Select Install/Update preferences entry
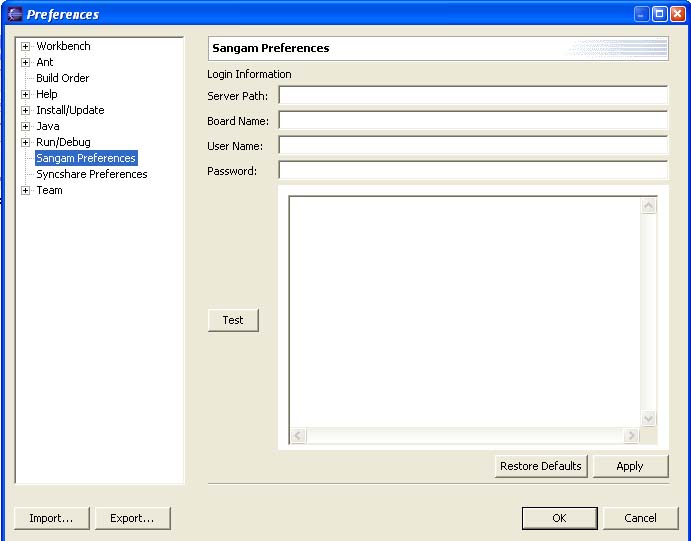Viewport: 691px width, 541px height. click(x=70, y=110)
